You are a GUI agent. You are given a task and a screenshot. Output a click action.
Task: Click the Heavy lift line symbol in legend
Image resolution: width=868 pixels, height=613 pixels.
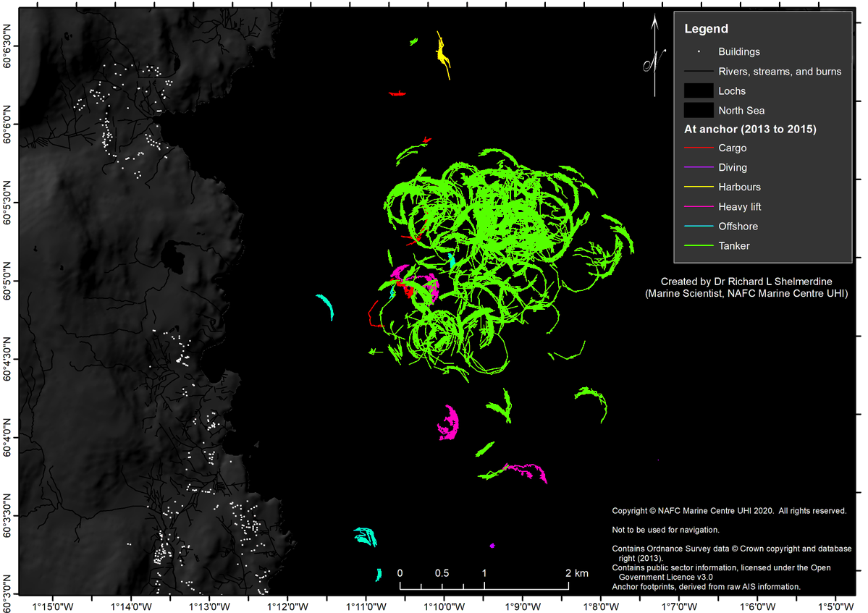pos(698,207)
